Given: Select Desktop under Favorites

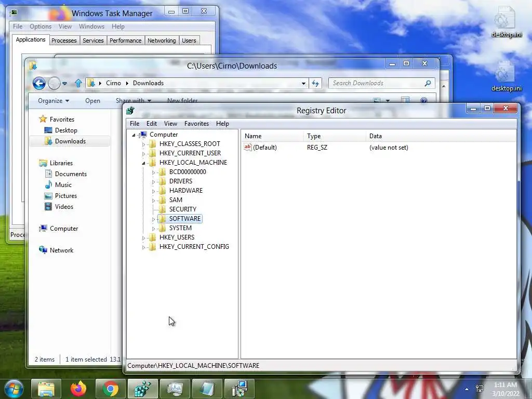Looking at the screenshot, I should (x=66, y=130).
